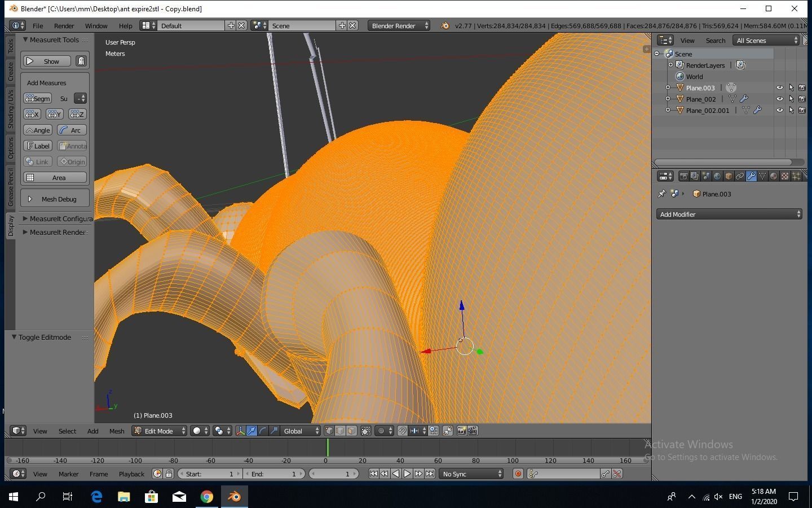Toggle automatic keyframe recording button

click(x=518, y=474)
